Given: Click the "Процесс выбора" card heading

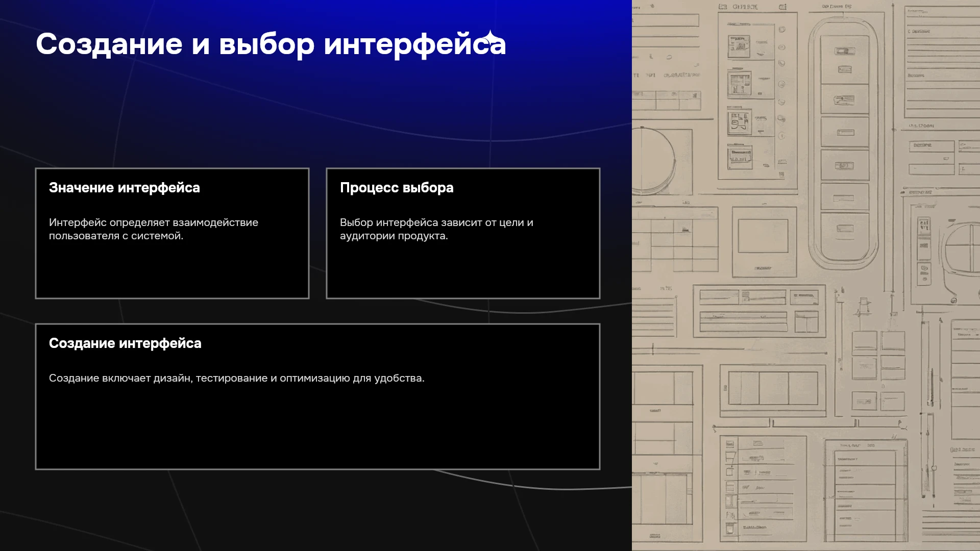Looking at the screenshot, I should click(x=397, y=188).
